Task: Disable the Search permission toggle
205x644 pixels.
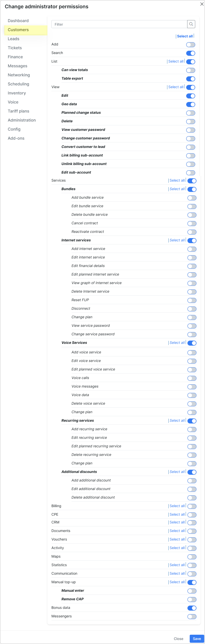Action: [x=191, y=53]
